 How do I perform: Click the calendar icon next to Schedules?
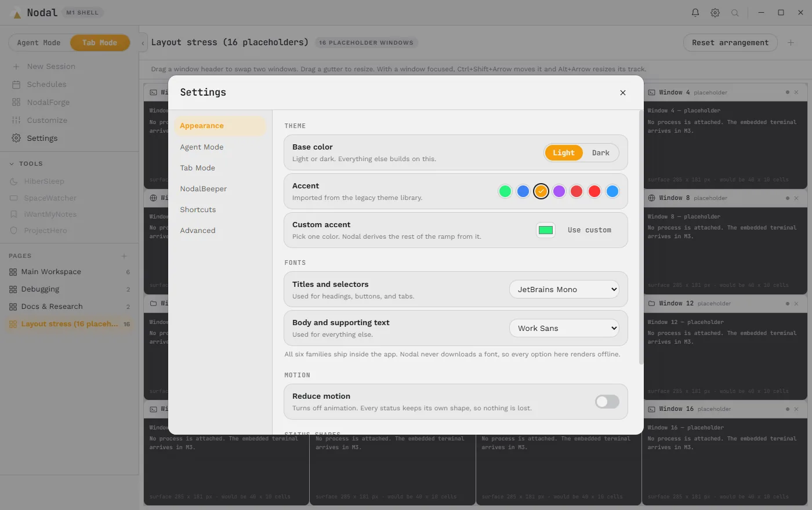coord(16,85)
